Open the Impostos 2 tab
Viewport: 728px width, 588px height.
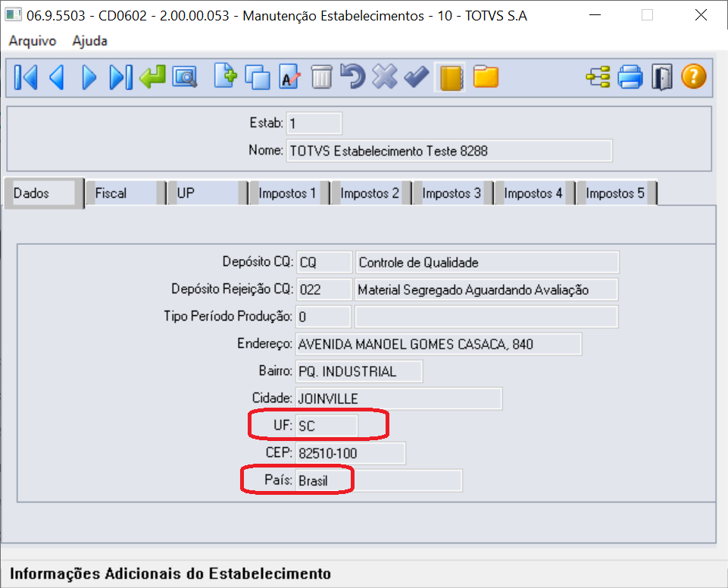coord(370,193)
